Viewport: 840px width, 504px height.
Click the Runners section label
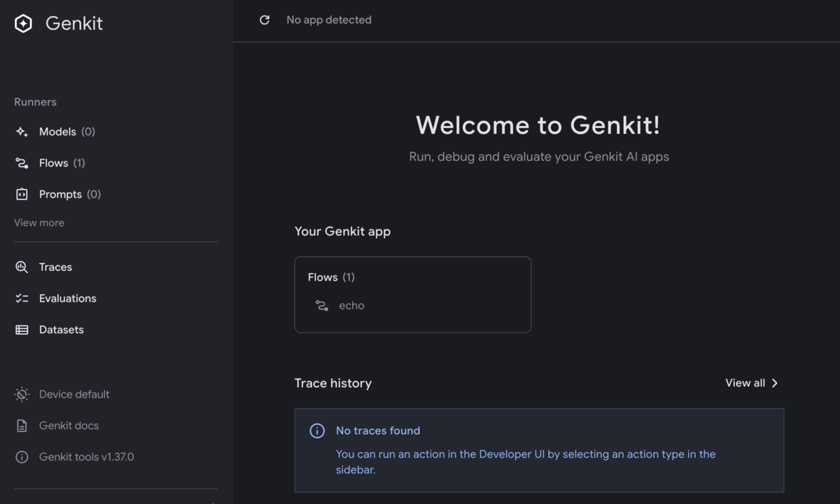point(35,102)
